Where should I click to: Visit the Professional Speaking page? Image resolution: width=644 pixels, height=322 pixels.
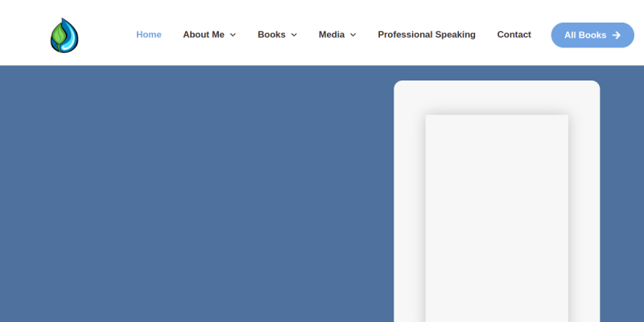[x=427, y=35]
